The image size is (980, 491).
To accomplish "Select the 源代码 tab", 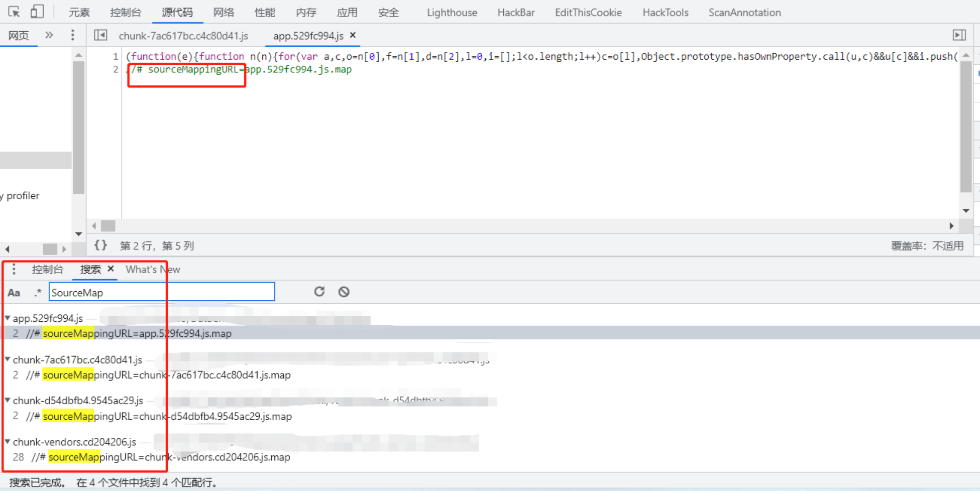I will (177, 13).
